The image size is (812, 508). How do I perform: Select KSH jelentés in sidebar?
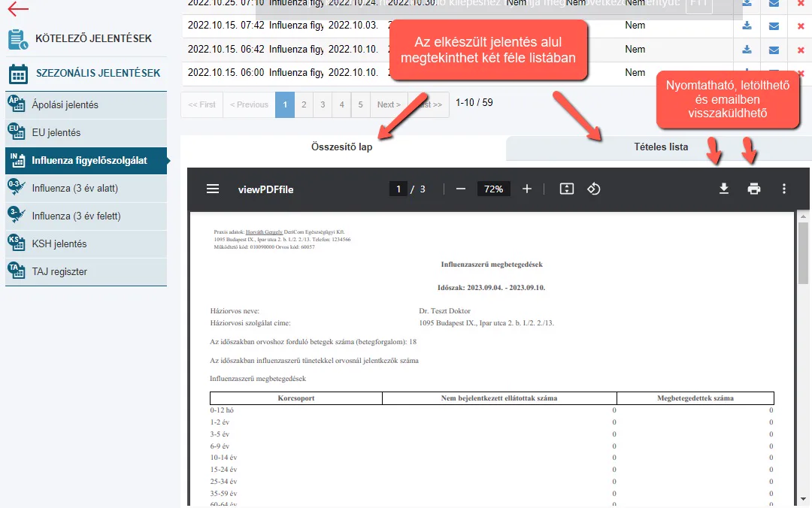click(86, 244)
